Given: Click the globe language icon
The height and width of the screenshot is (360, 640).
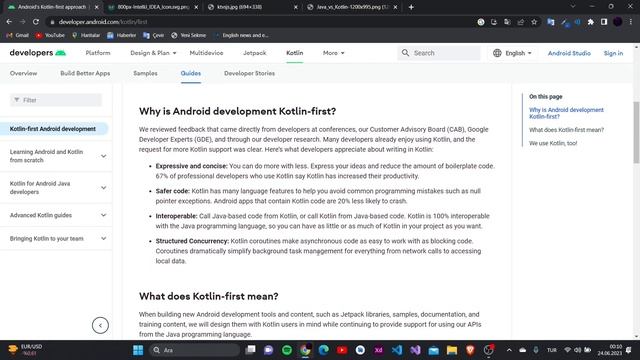Looking at the screenshot, I should (497, 53).
